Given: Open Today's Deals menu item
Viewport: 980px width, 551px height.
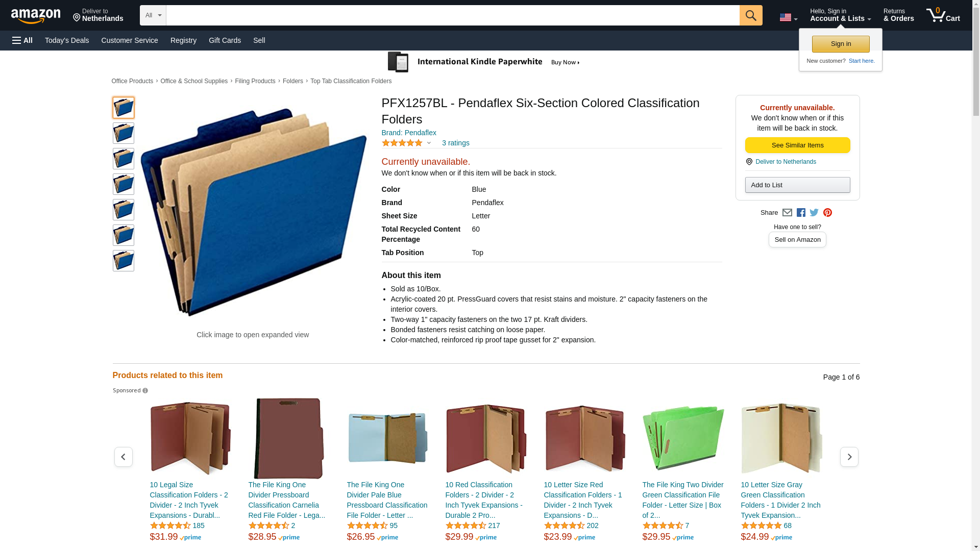Looking at the screenshot, I should [67, 40].
